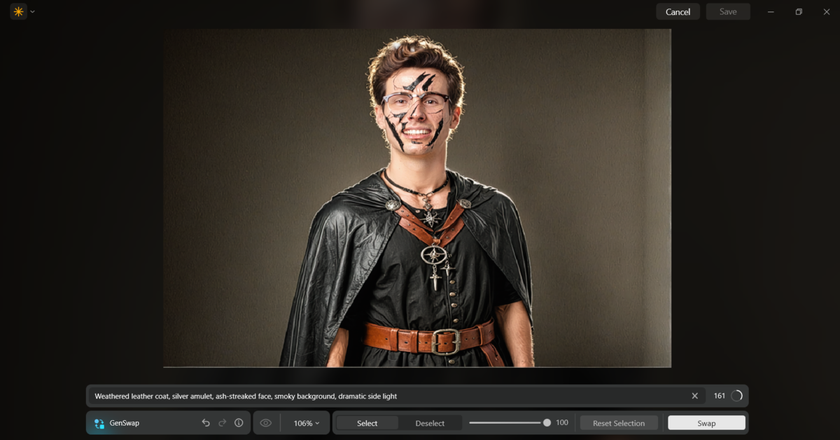Open the 106% zoom level dropdown
This screenshot has height=440, width=840.
point(306,423)
